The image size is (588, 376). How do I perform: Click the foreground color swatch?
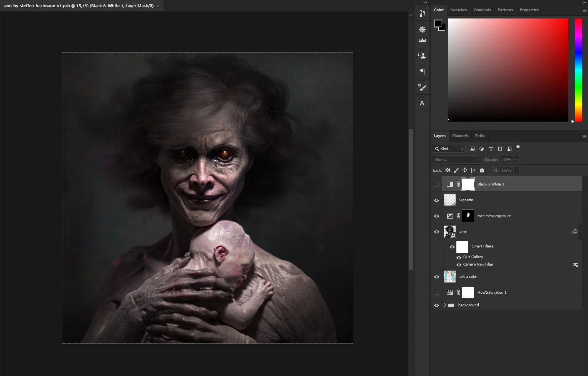(x=438, y=23)
